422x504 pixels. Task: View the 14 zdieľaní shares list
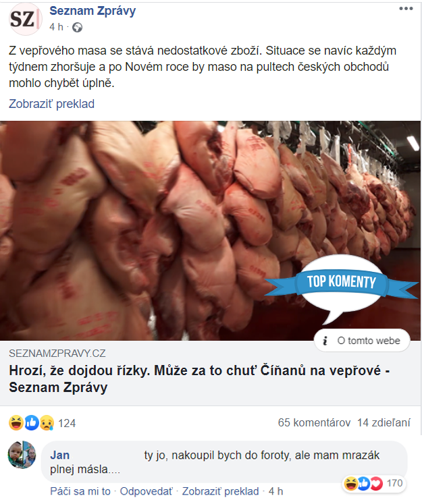[x=384, y=422]
